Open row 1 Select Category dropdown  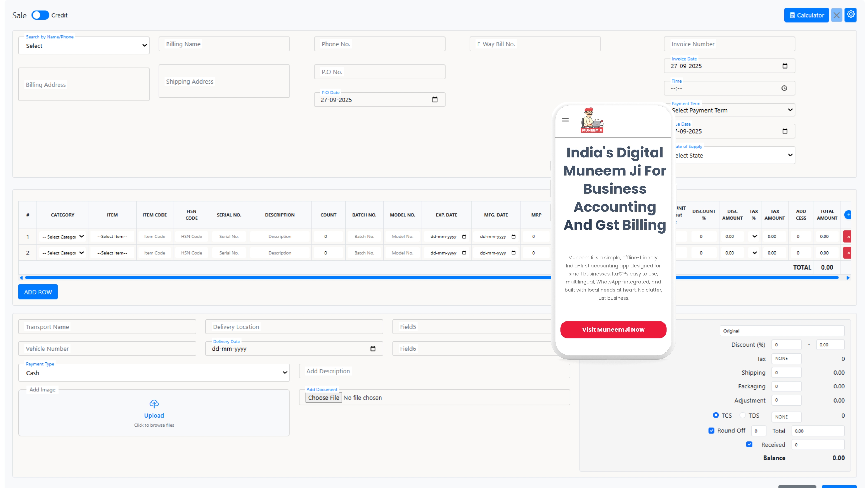tap(63, 236)
